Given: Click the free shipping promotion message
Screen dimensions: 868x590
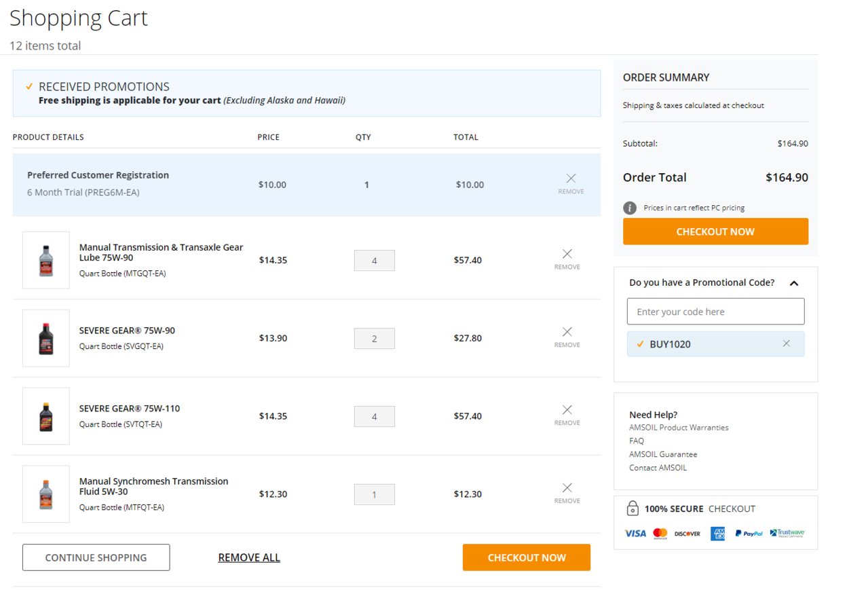Looking at the screenshot, I should [192, 100].
